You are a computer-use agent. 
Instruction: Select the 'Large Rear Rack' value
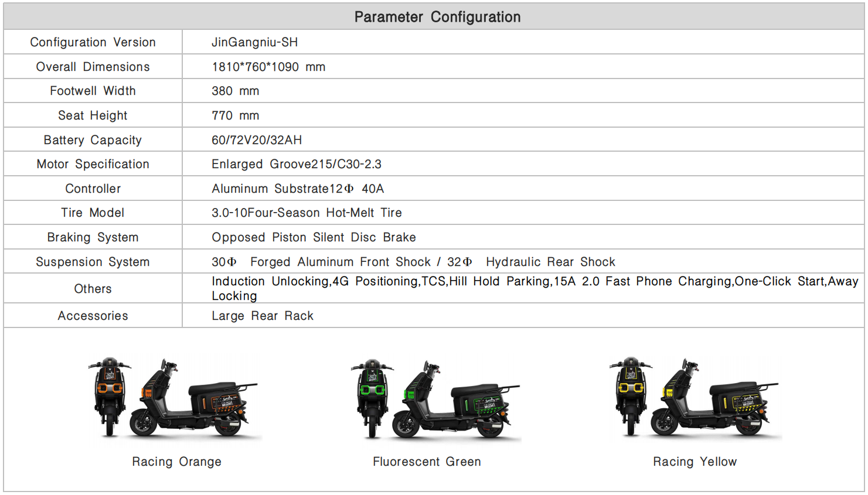(263, 316)
